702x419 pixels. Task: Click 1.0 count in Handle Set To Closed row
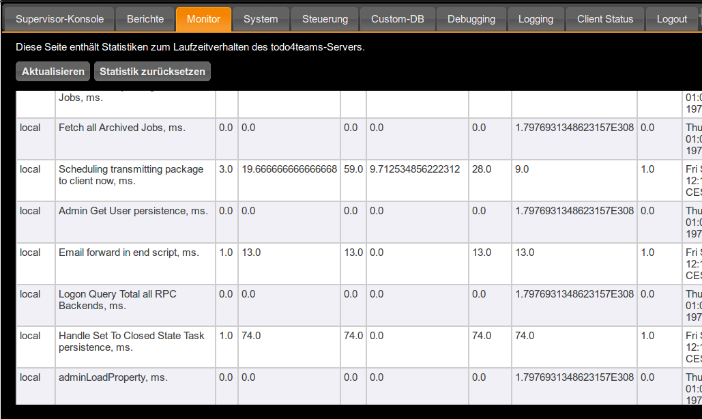(226, 336)
